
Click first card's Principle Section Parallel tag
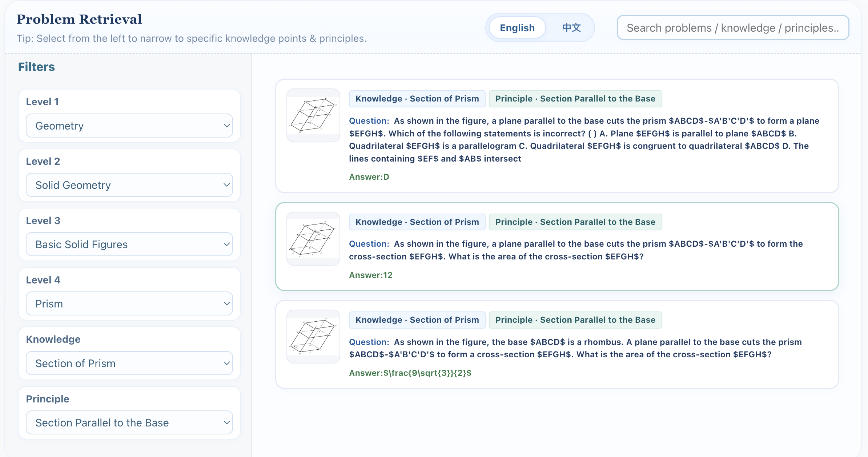point(575,99)
